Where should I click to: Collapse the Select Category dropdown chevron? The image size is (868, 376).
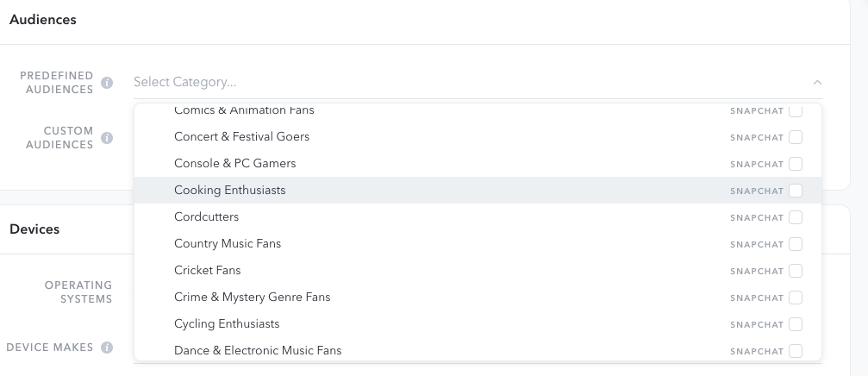[x=817, y=83]
